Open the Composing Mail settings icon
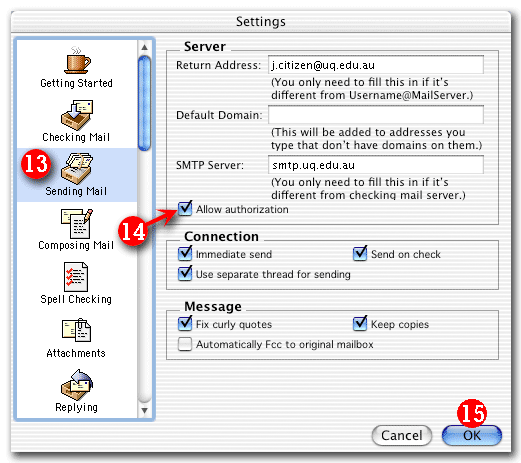 click(x=77, y=223)
